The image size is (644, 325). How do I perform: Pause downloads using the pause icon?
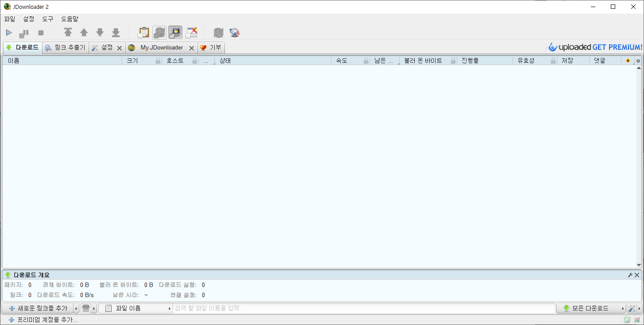coord(24,33)
